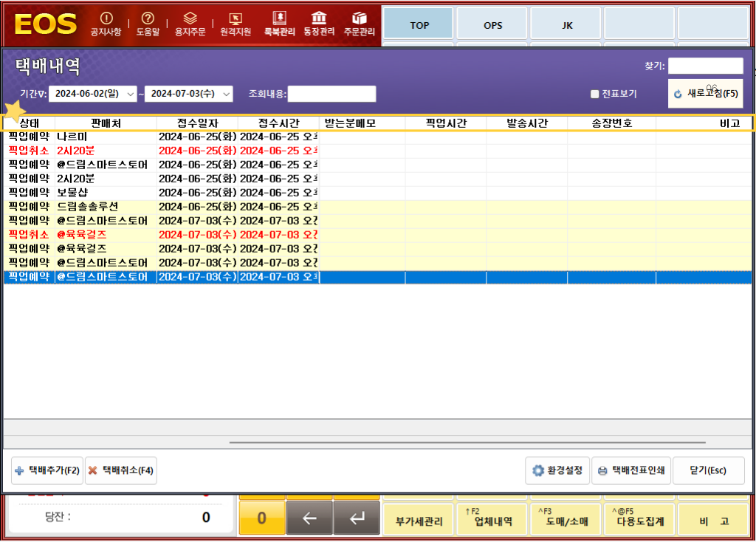The height and width of the screenshot is (542, 756).
Task: Click the 도매/소매 button
Action: 566,519
